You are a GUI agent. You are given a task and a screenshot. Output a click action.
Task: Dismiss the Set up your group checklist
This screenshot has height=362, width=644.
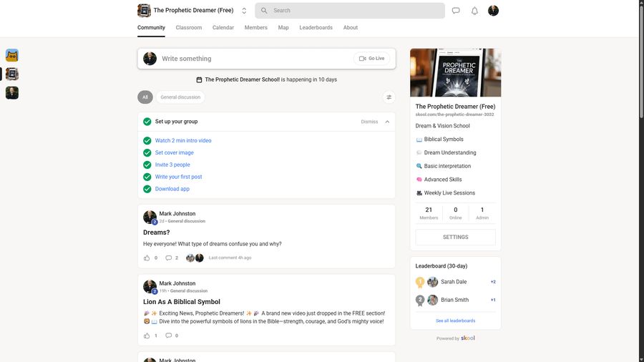369,122
